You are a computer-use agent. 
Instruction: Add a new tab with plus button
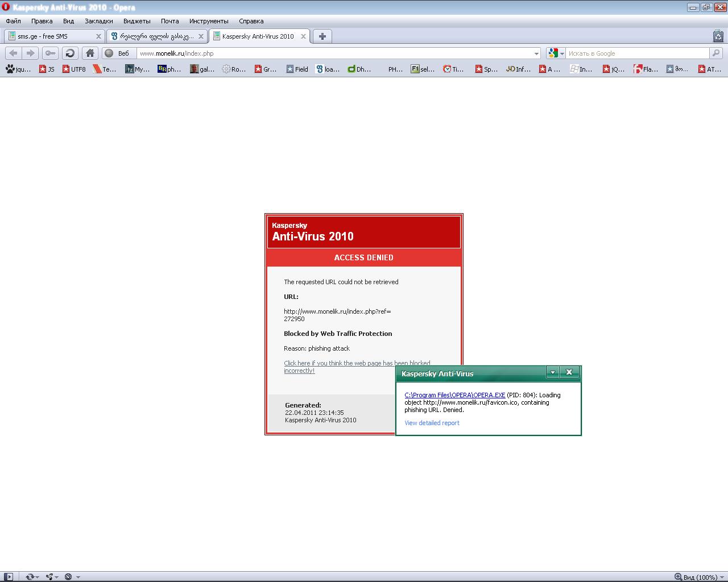coord(322,36)
